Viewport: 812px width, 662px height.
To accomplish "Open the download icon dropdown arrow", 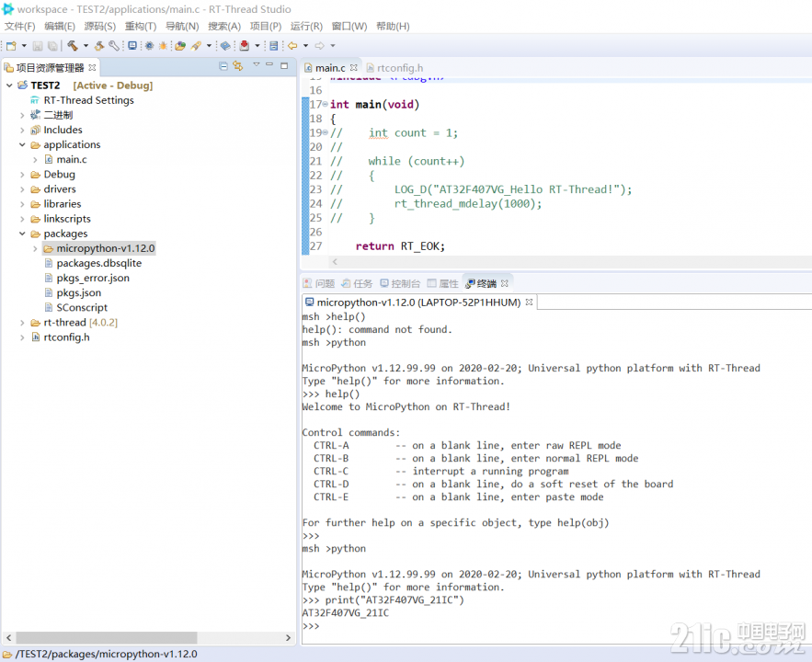I will (x=257, y=46).
